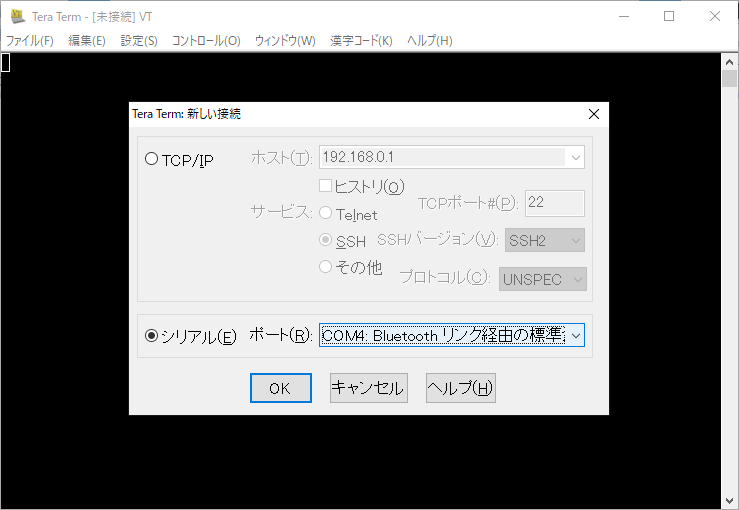Select the シリアル(E) radio button
Image resolution: width=739 pixels, height=510 pixels.
coord(151,336)
